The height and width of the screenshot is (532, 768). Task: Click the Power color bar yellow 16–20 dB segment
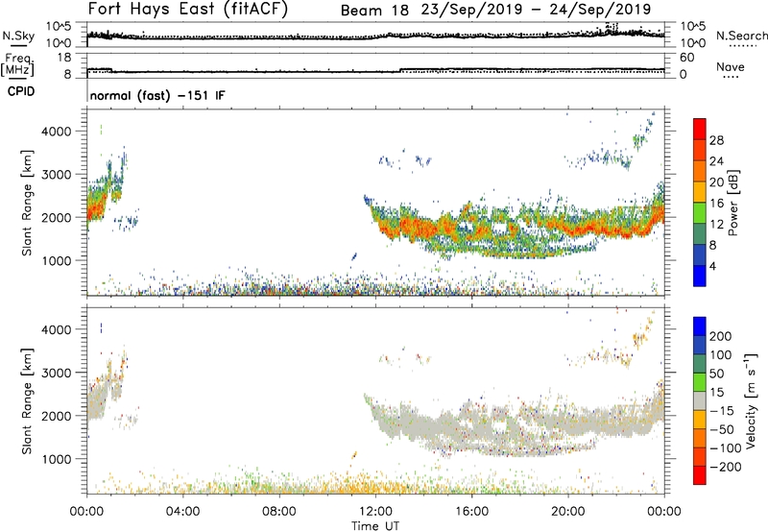click(x=700, y=191)
